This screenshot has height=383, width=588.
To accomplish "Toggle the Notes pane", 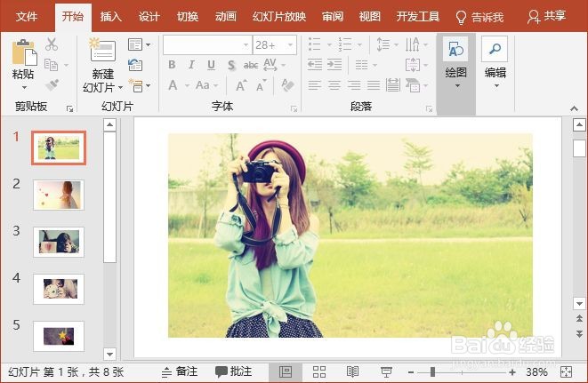I will 180,371.
